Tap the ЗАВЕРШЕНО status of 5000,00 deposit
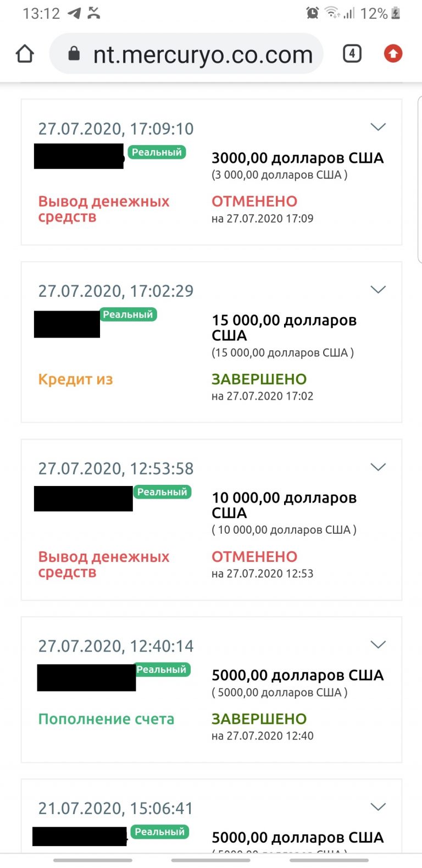 (x=259, y=719)
